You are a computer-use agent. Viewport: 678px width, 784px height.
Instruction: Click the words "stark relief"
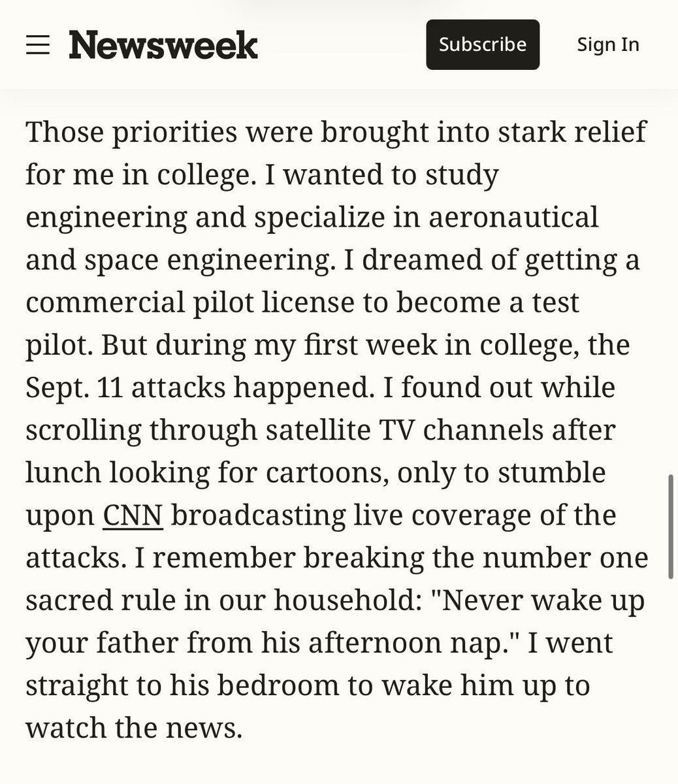572,132
